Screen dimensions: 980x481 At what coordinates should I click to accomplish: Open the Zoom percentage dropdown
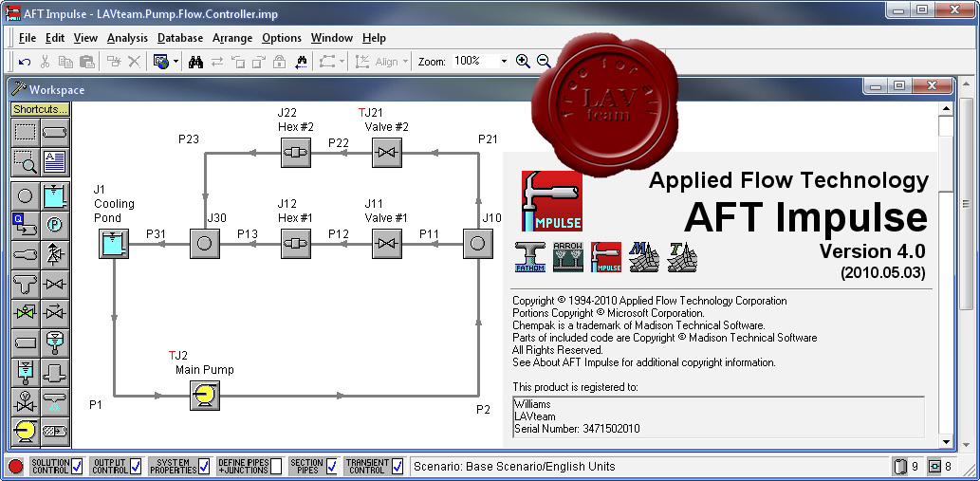(504, 62)
